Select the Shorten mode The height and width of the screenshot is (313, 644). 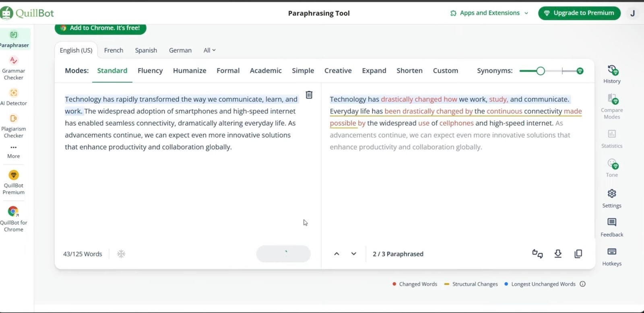(x=409, y=70)
